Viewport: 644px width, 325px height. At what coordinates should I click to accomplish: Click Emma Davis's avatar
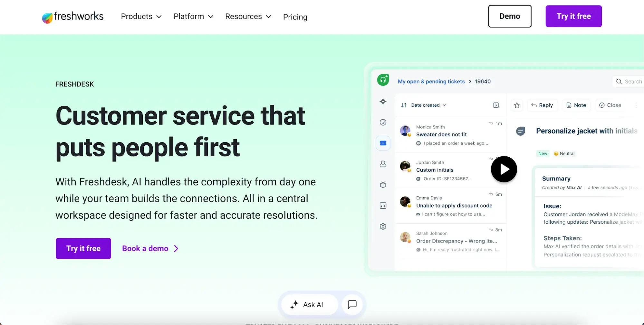click(405, 202)
